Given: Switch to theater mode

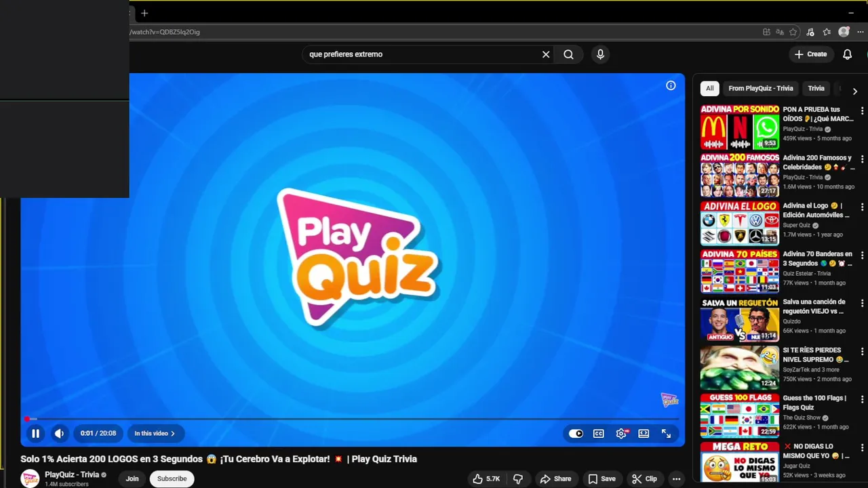Looking at the screenshot, I should click(644, 434).
